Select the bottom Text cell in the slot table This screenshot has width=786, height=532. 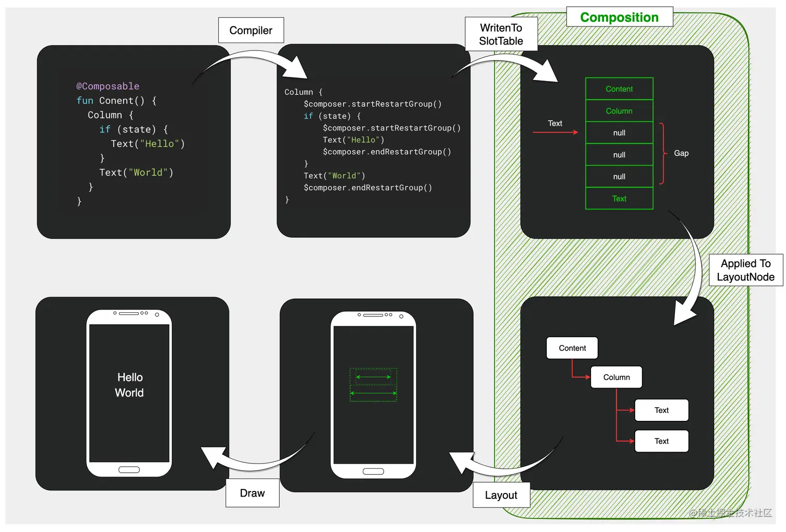(x=619, y=198)
